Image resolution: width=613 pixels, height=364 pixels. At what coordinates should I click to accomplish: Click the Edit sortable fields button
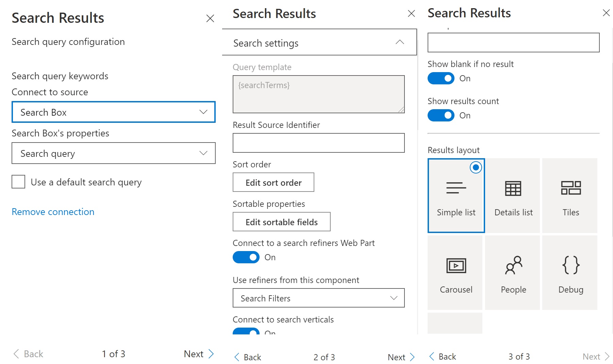281,222
